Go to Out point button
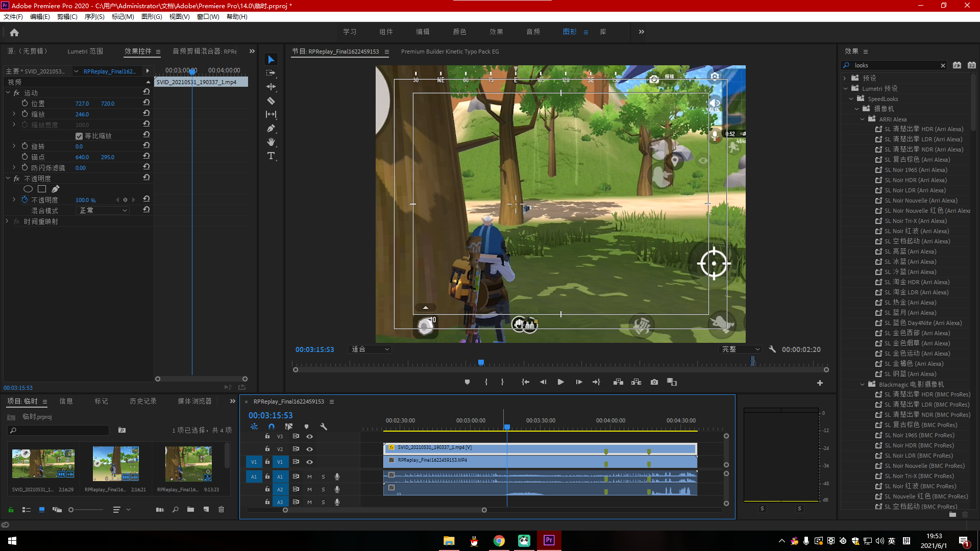Image resolution: width=980 pixels, height=551 pixels. pos(596,382)
